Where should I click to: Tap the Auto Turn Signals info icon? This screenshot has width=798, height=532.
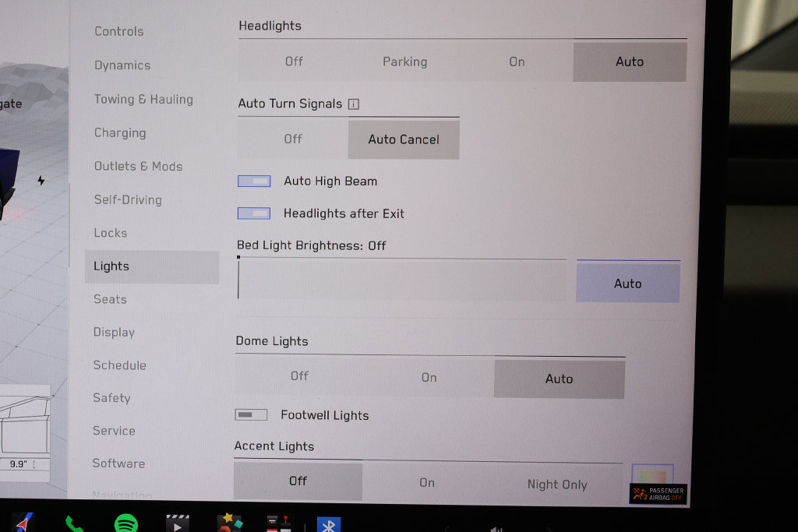(x=353, y=104)
